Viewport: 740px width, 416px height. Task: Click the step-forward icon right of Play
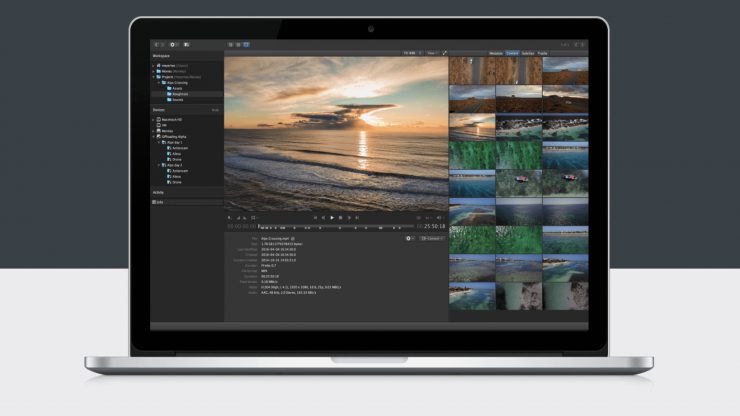[341, 217]
